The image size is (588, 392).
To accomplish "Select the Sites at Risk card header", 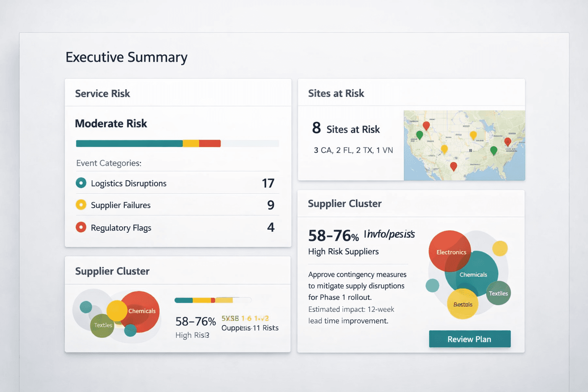I will (336, 93).
